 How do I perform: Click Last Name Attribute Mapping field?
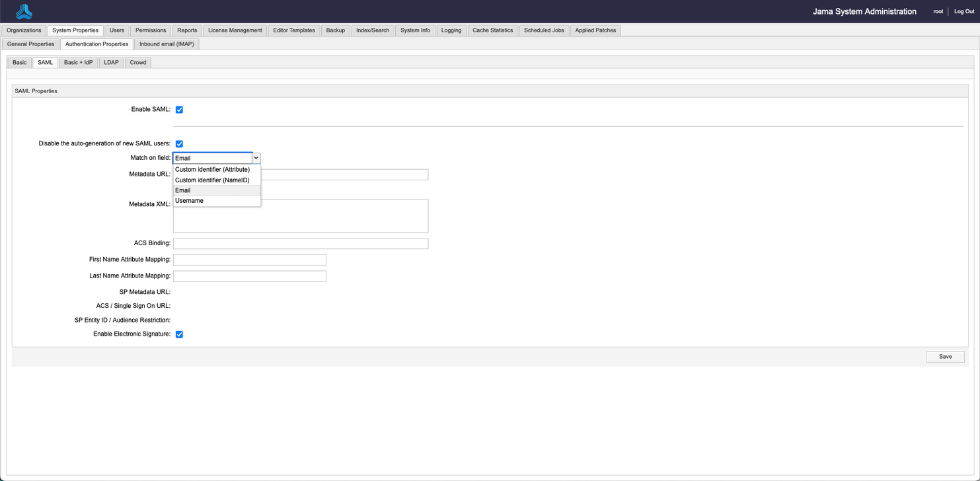(250, 276)
